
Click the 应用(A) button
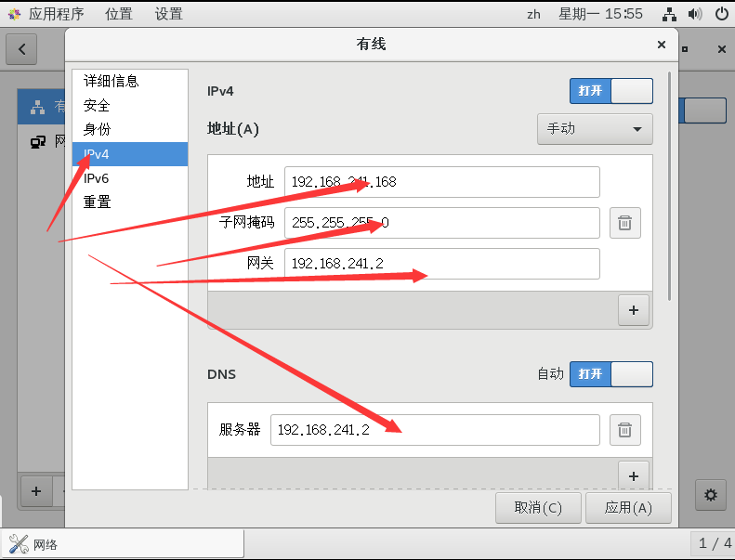(628, 508)
